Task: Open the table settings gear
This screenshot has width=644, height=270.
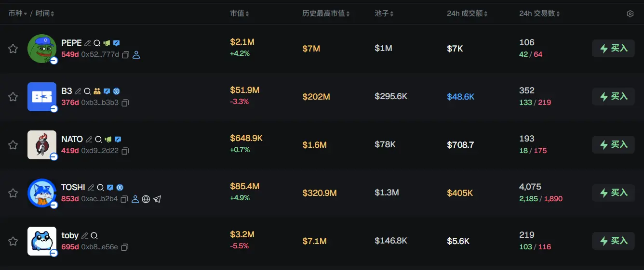Action: point(630,14)
